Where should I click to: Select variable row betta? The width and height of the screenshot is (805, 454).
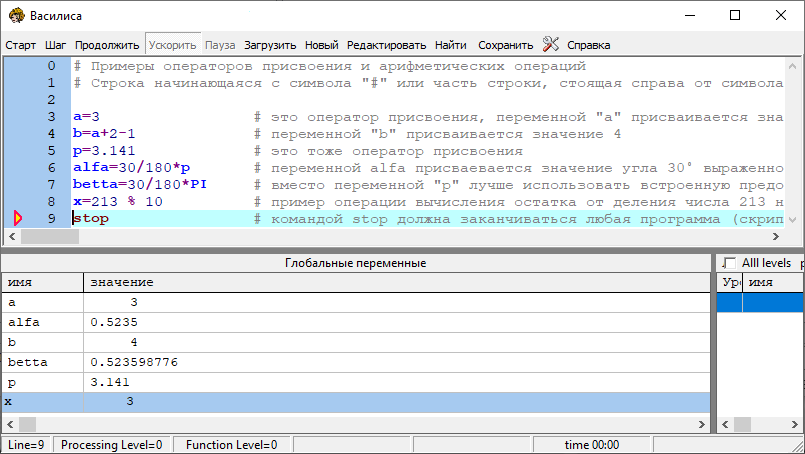[x=356, y=363]
